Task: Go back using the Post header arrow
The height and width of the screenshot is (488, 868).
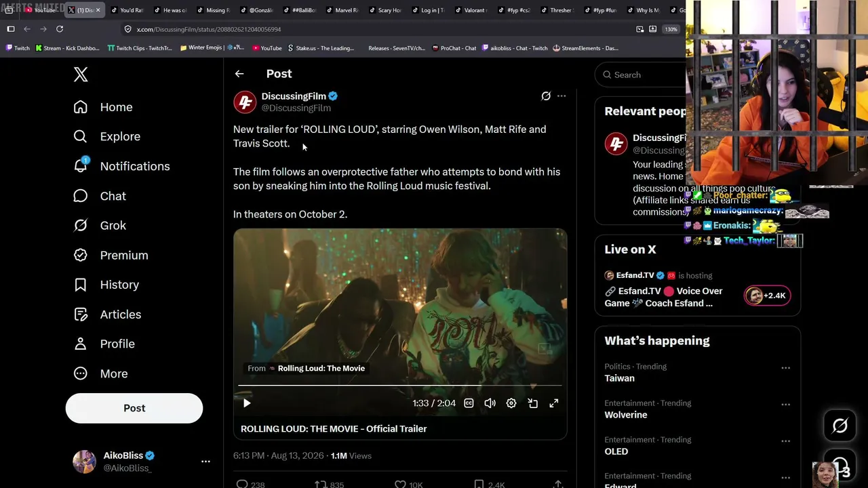Action: 239,74
